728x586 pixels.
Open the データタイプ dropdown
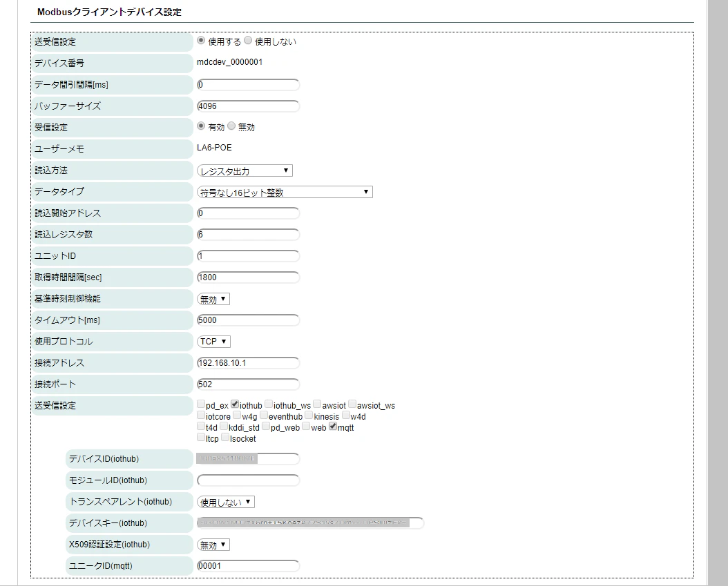(285, 192)
